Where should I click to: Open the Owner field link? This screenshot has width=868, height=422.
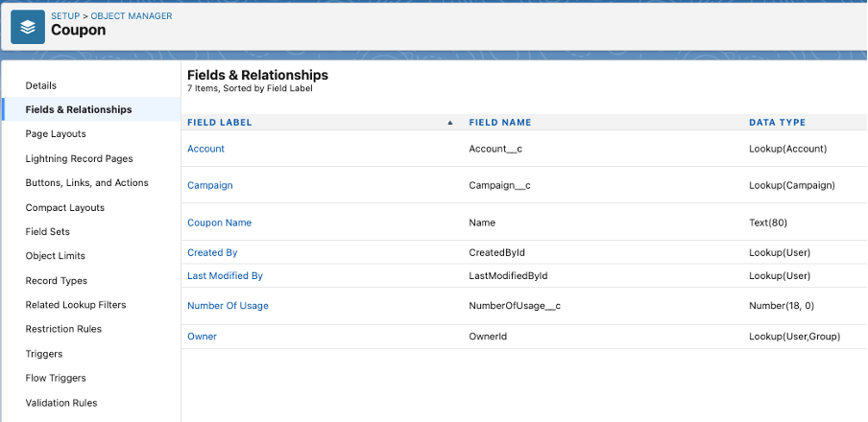tap(202, 337)
